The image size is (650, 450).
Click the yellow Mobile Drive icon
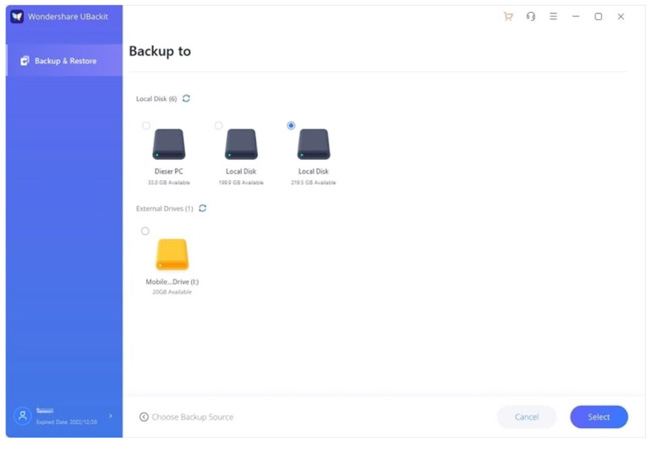point(172,255)
